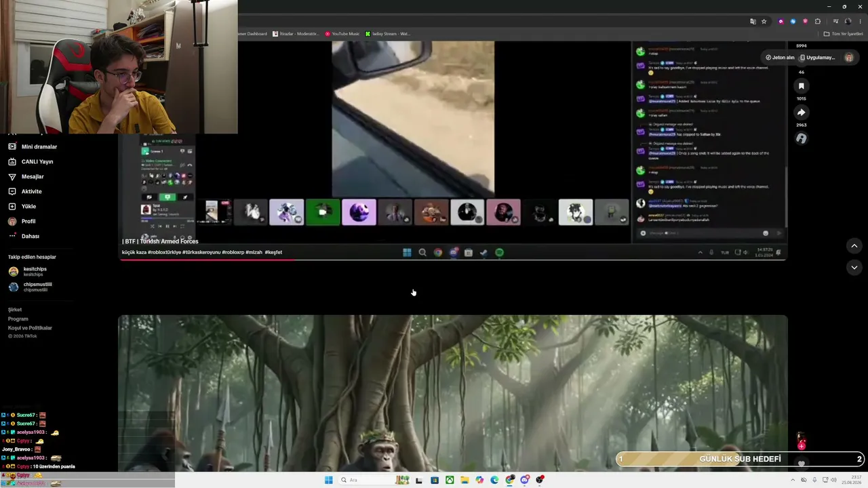Viewport: 868px width, 488px height.
Task: Open the ladixy Stream bookmark
Action: tap(388, 34)
